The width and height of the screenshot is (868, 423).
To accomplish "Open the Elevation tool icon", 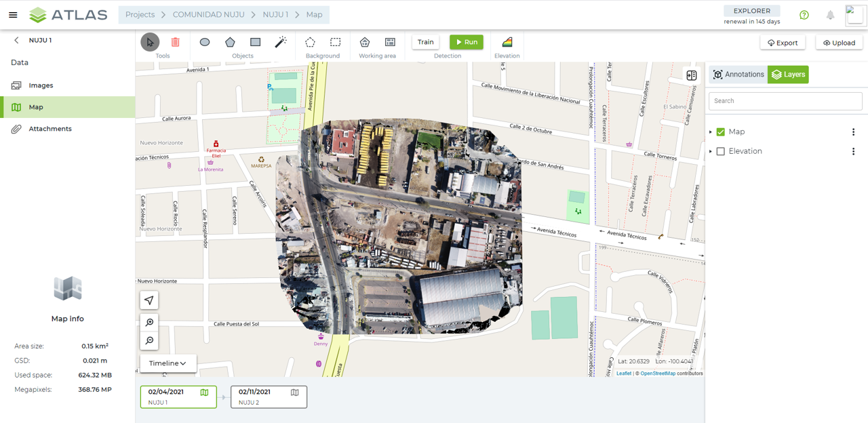I will tap(507, 42).
